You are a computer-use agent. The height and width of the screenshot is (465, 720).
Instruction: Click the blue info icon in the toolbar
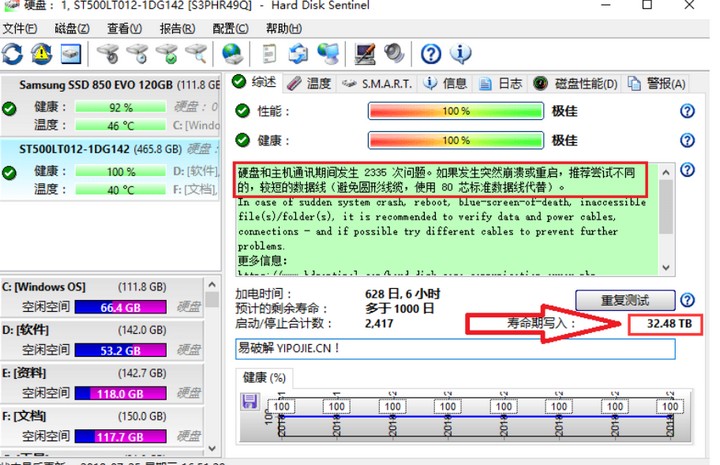(x=461, y=52)
